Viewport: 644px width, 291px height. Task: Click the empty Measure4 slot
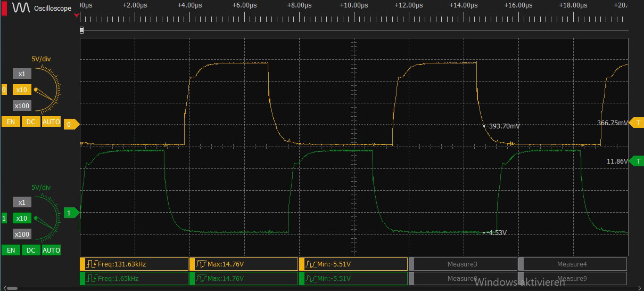pyautogui.click(x=573, y=264)
